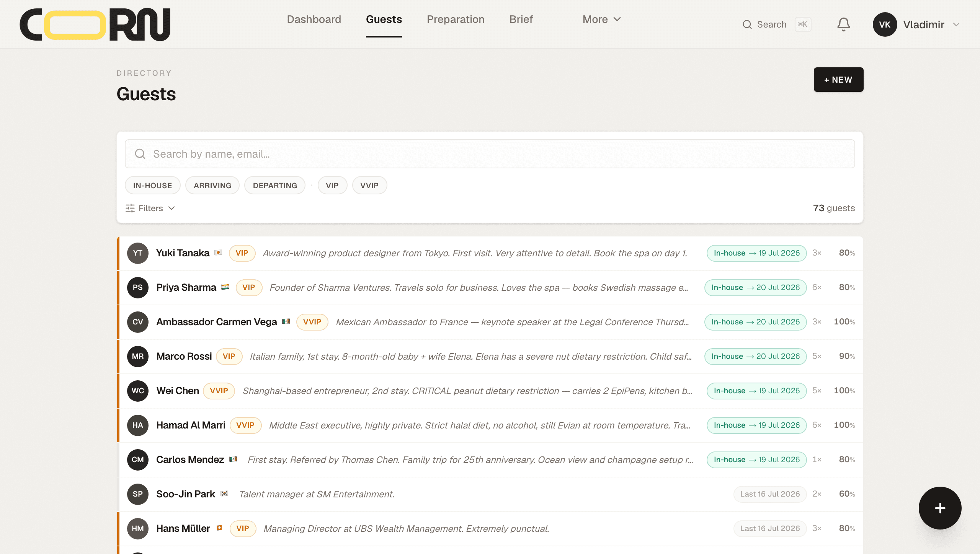Open Yuki Tanaka guest profile
Image resolution: width=980 pixels, height=554 pixels.
click(183, 253)
